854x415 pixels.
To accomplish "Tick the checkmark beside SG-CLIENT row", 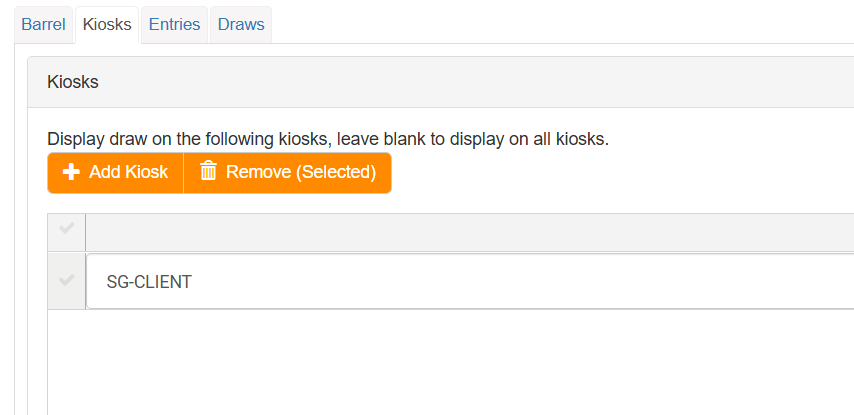I will [x=67, y=281].
